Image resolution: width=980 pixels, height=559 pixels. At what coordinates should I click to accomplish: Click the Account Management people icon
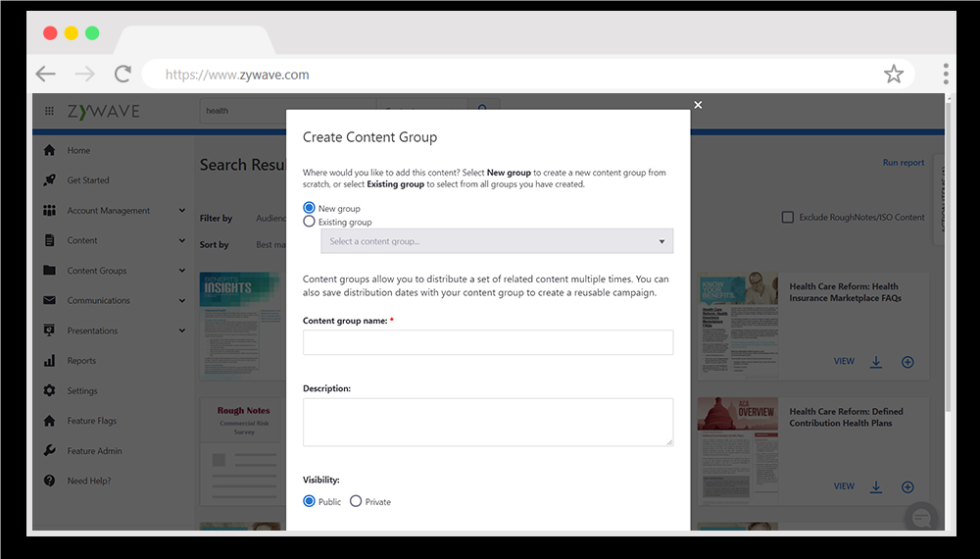coord(49,210)
